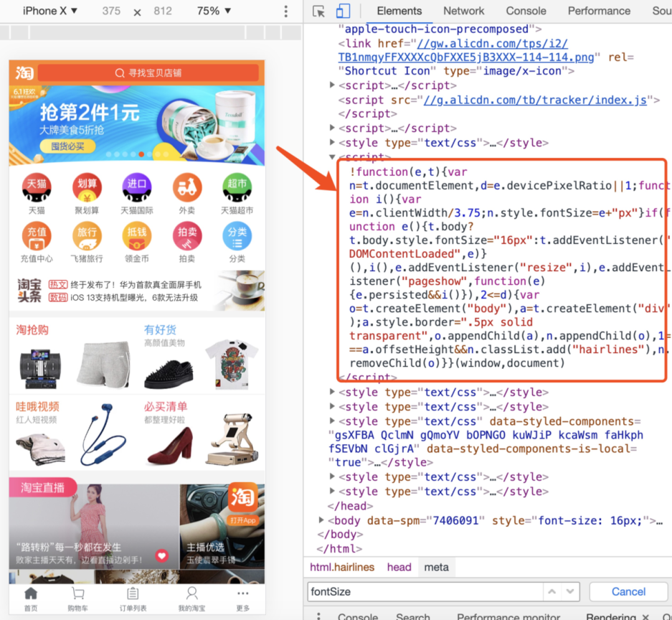
Task: Toggle the device toolbar icon
Action: click(x=343, y=11)
